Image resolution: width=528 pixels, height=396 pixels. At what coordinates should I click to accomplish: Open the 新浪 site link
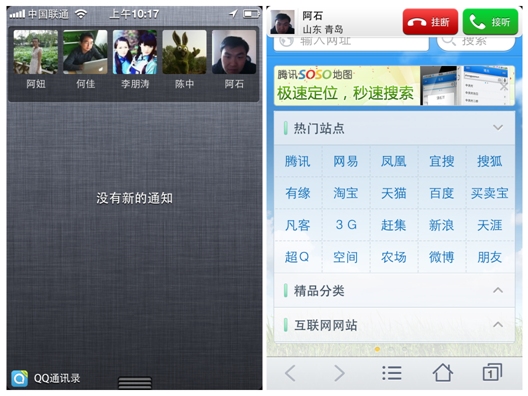pyautogui.click(x=442, y=225)
